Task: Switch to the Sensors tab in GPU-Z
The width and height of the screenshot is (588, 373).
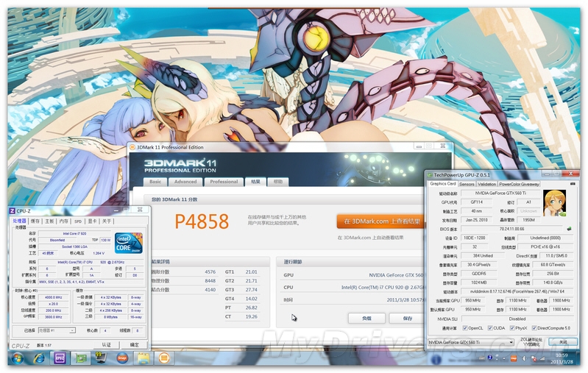Action: 467,184
